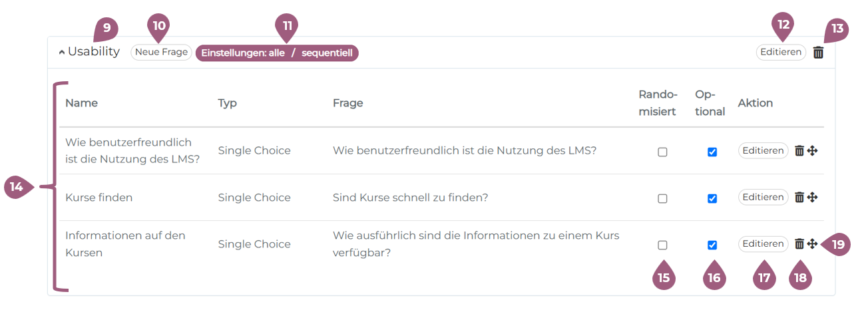Untick Optional for 'Informationen auf den Kursen'
868x312 pixels.
[x=712, y=245]
